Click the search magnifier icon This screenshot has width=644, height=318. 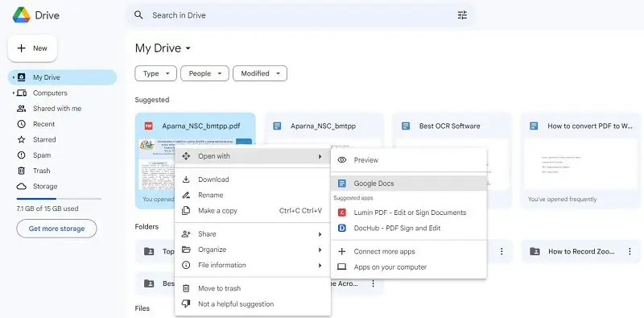(138, 15)
